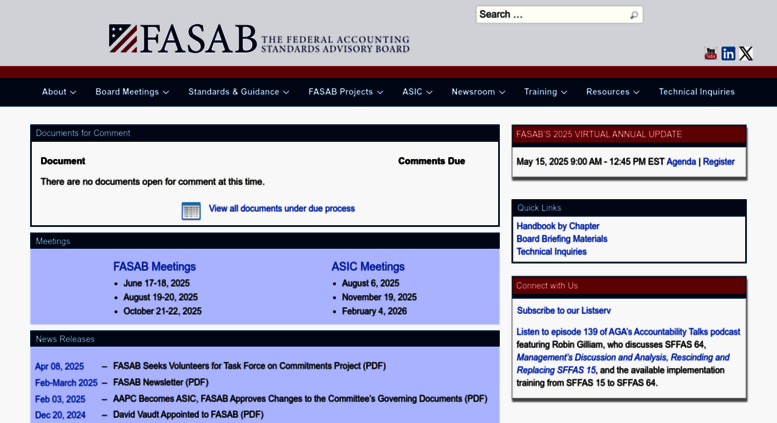Click the Quick Links panel header
The width and height of the screenshot is (777, 423).
pyautogui.click(x=629, y=208)
